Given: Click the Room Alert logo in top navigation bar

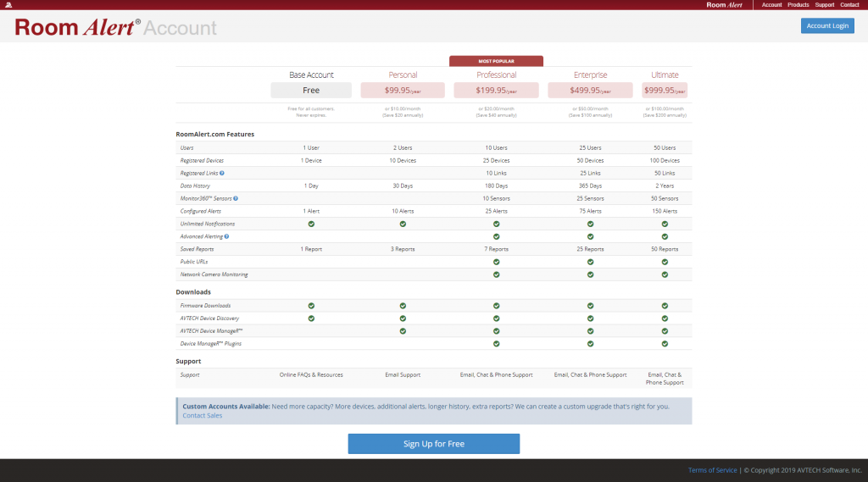Looking at the screenshot, I should [x=724, y=5].
